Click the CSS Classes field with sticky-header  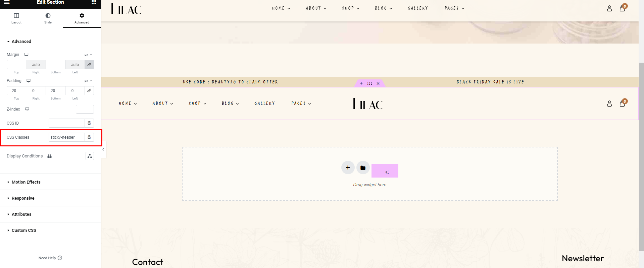66,137
